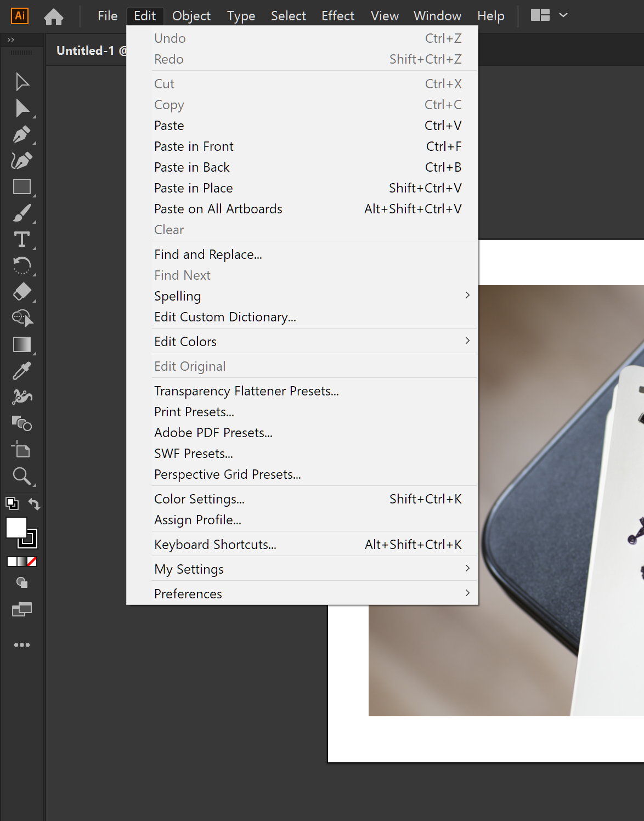Select the Eyedropper tool
The image size is (644, 821).
[x=22, y=371]
